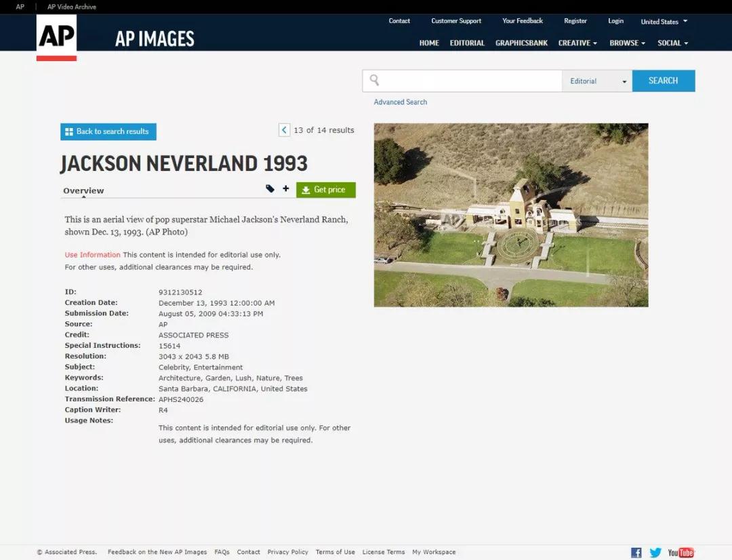
Task: Click the Creation Date value December 13, 1993
Action: coord(217,303)
